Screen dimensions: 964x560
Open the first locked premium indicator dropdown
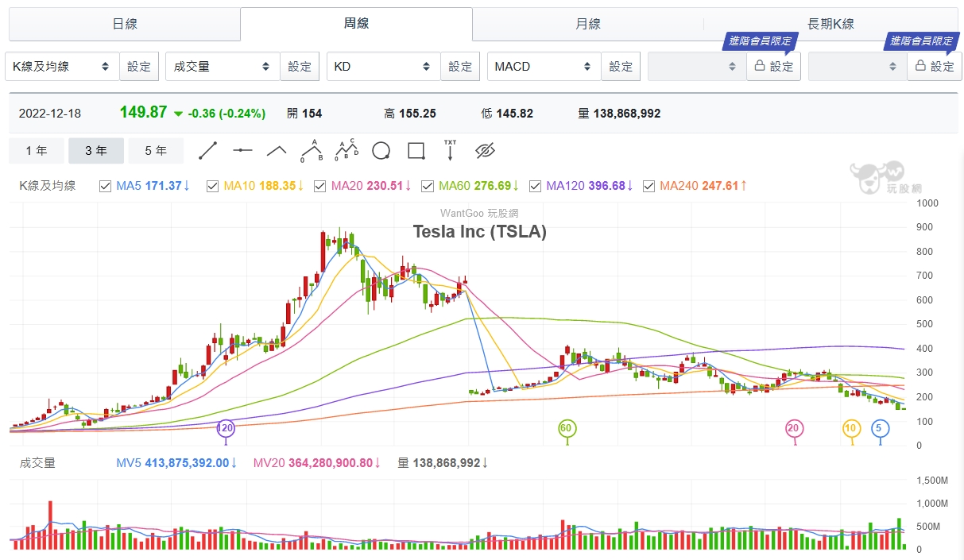pos(697,67)
